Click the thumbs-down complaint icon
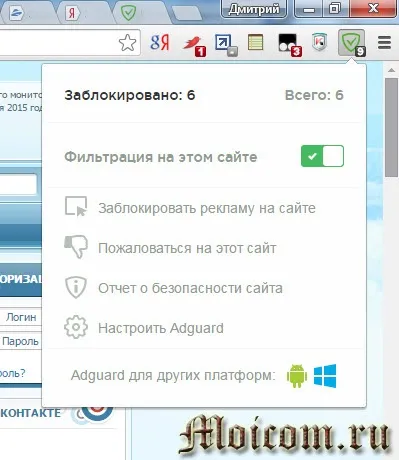The width and height of the screenshot is (399, 460). coord(76,247)
